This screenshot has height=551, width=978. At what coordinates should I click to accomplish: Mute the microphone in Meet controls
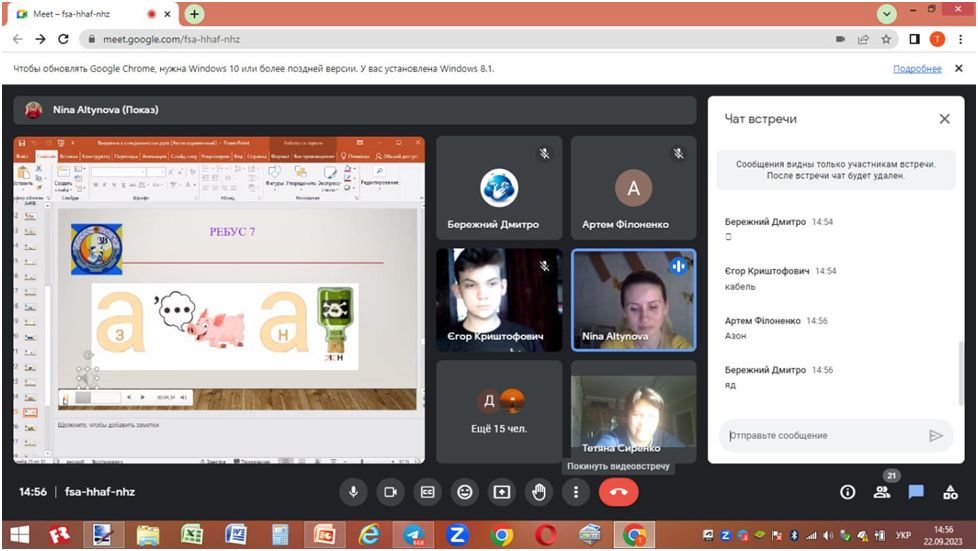click(353, 492)
